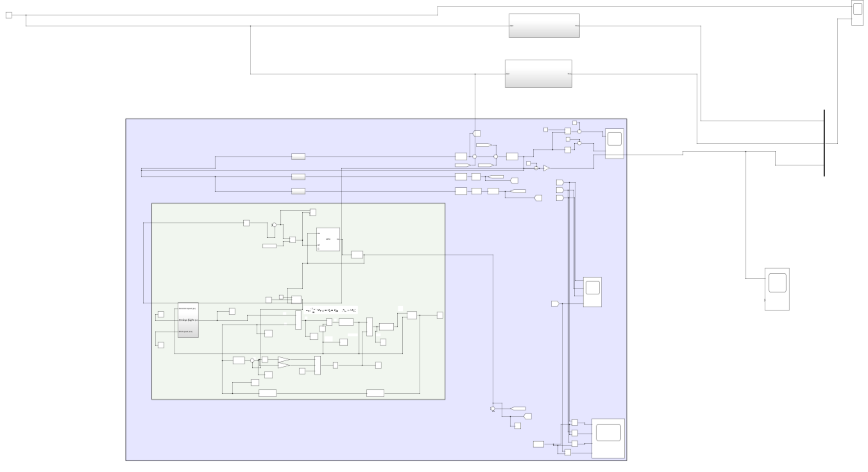Select the upper of the two stacked gain triangles
The width and height of the screenshot is (868, 472).
coord(283,360)
